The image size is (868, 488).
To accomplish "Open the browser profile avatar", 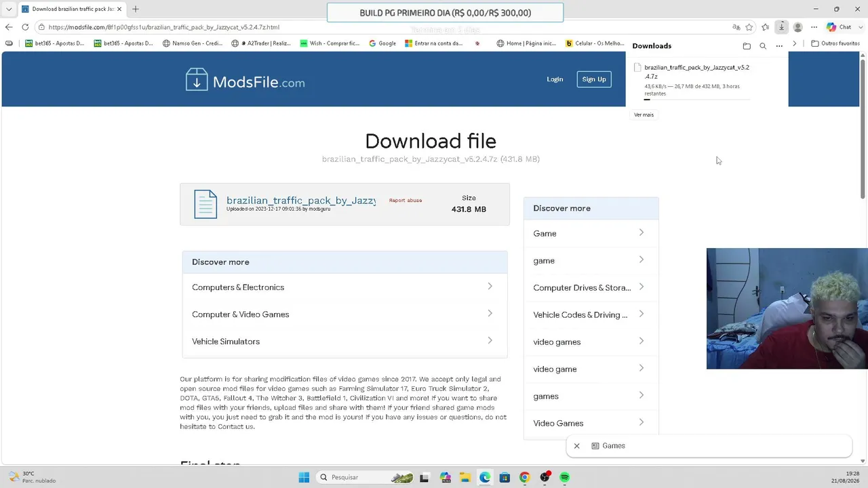I will pos(798,27).
